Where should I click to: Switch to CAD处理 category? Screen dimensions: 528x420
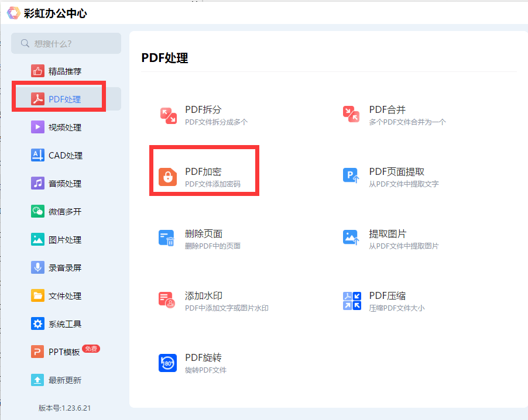coord(66,155)
